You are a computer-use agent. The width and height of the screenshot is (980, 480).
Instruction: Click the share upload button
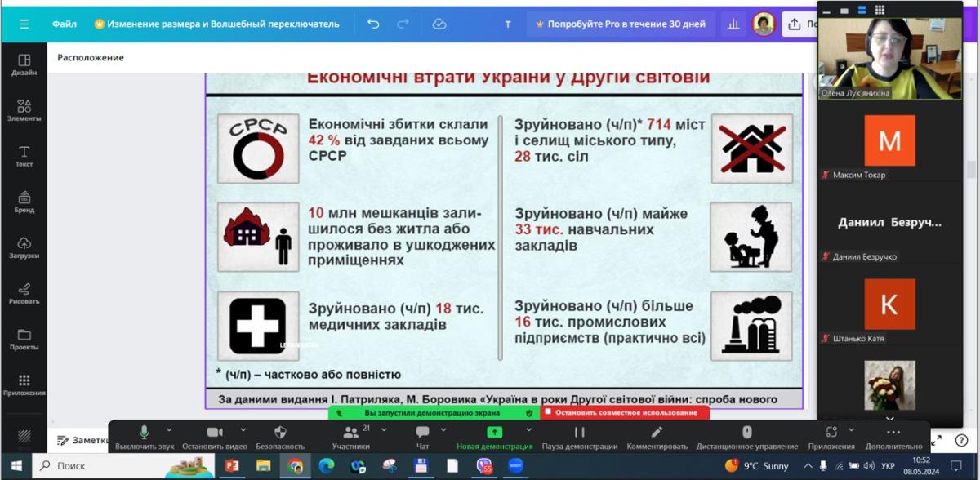[799, 24]
